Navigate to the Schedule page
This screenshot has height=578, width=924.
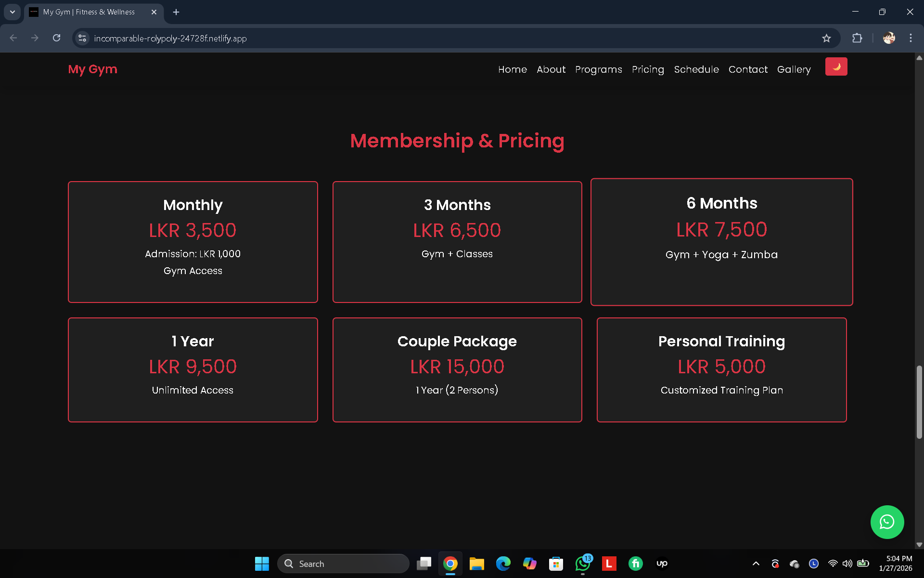pyautogui.click(x=696, y=69)
